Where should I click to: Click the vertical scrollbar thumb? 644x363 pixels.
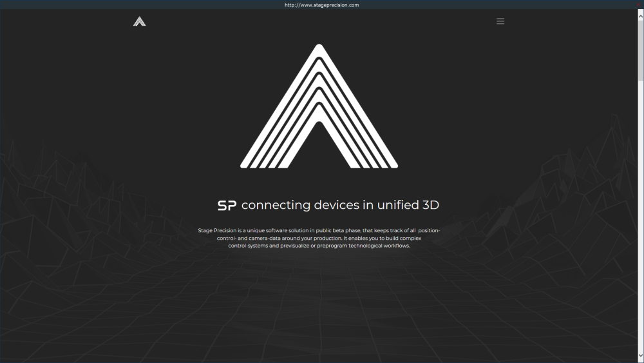tap(641, 50)
